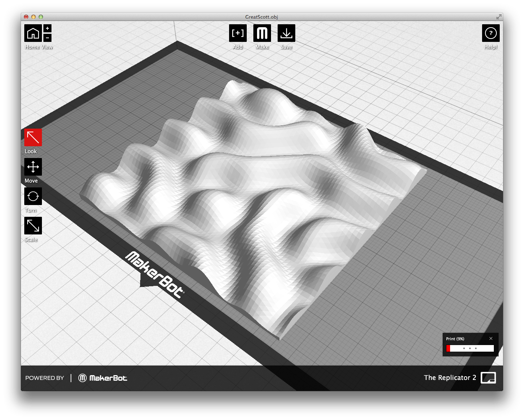Select the Turn rotation tool

(x=33, y=197)
